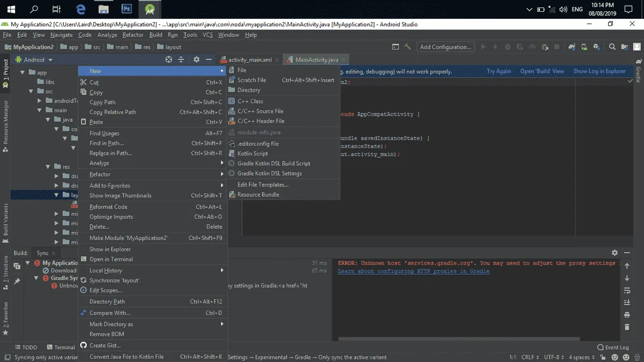Open the CRLF line separator dropdown
Screen dimensions: 644x362
[529, 357]
